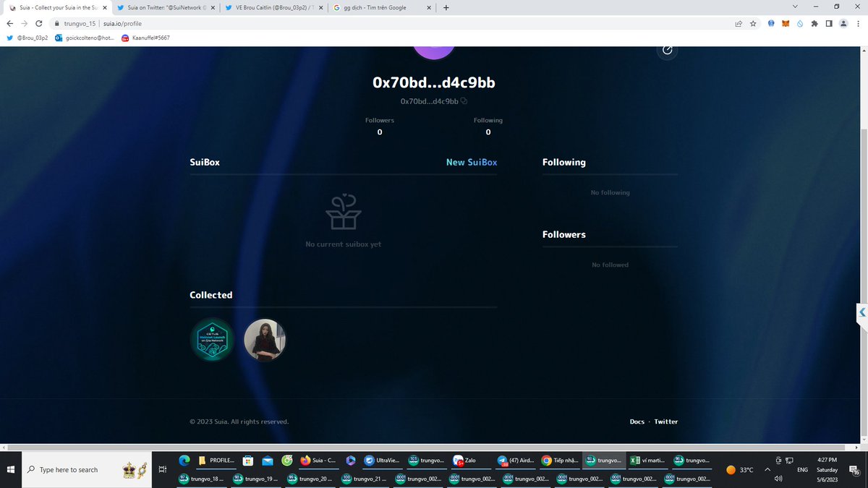The image size is (868, 488).
Task: Open the New SuiBox link
Action: [x=472, y=162]
